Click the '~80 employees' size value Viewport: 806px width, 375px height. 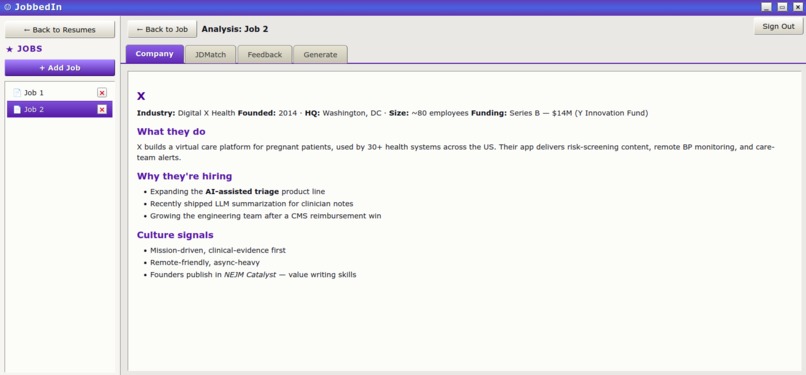[x=440, y=113]
